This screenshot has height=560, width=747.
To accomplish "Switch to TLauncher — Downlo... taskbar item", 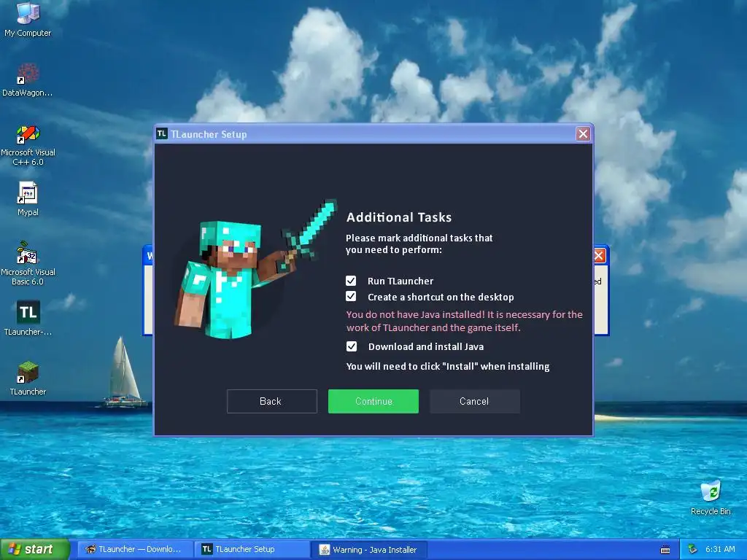I will click(135, 549).
